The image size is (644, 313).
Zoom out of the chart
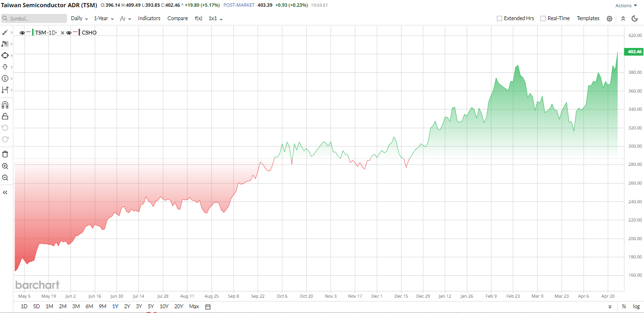pyautogui.click(x=5, y=177)
